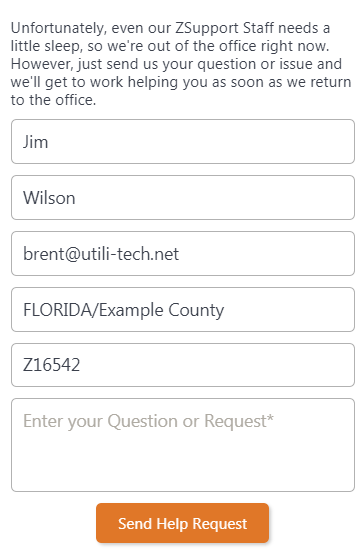Click the Z16542 account number field
Viewport: 364px width, 549px height.
coord(183,365)
